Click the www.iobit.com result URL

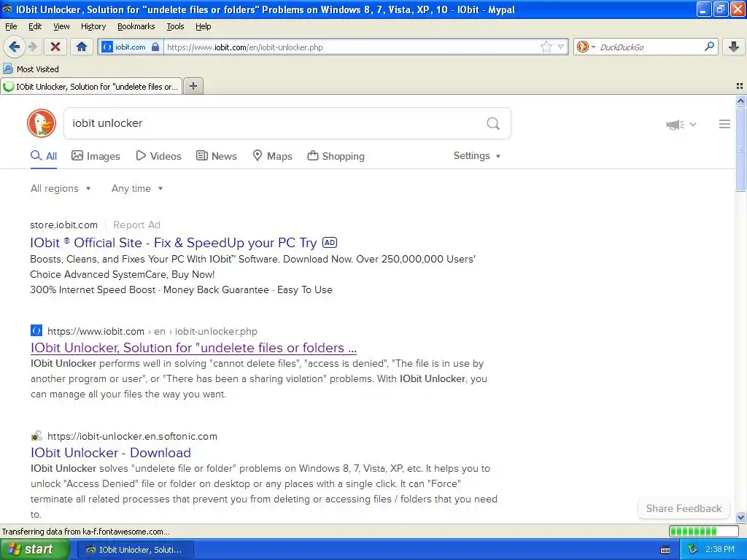pyautogui.click(x=152, y=332)
